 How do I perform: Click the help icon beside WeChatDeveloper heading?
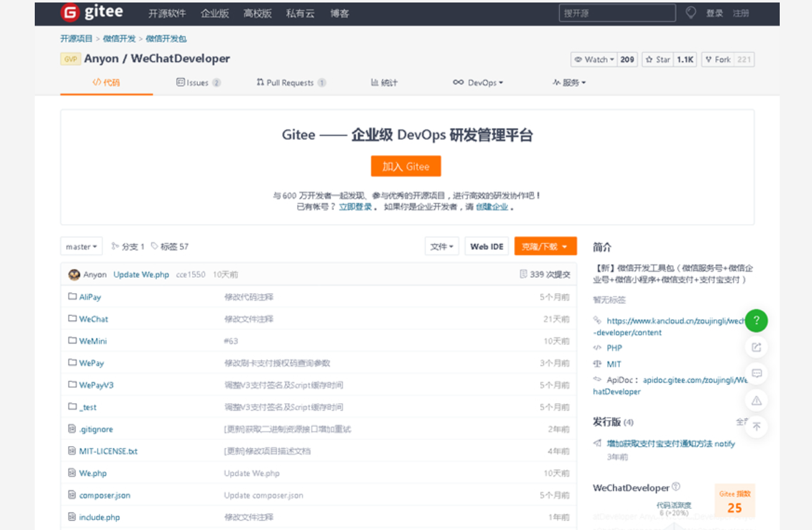coord(676,487)
